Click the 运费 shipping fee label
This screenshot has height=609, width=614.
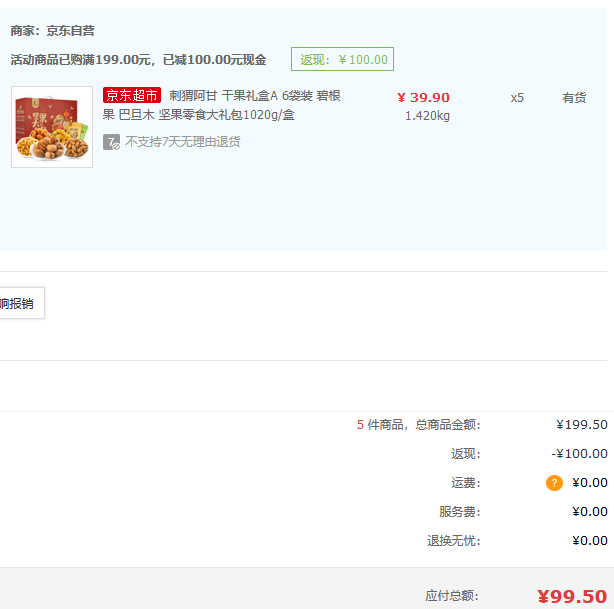(466, 483)
